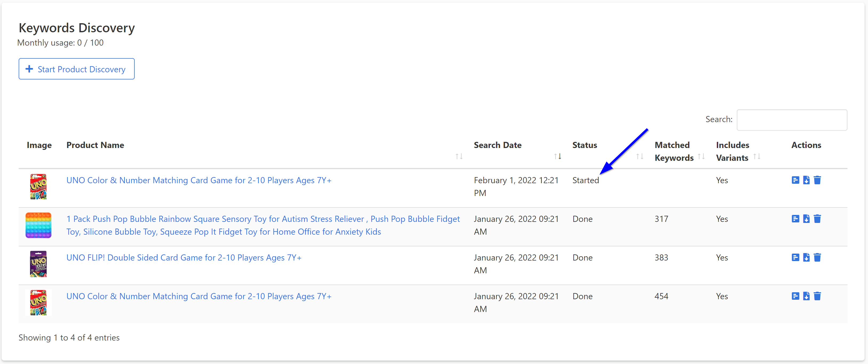Click the Push Pop Bubble toy thumbnail

(x=38, y=225)
